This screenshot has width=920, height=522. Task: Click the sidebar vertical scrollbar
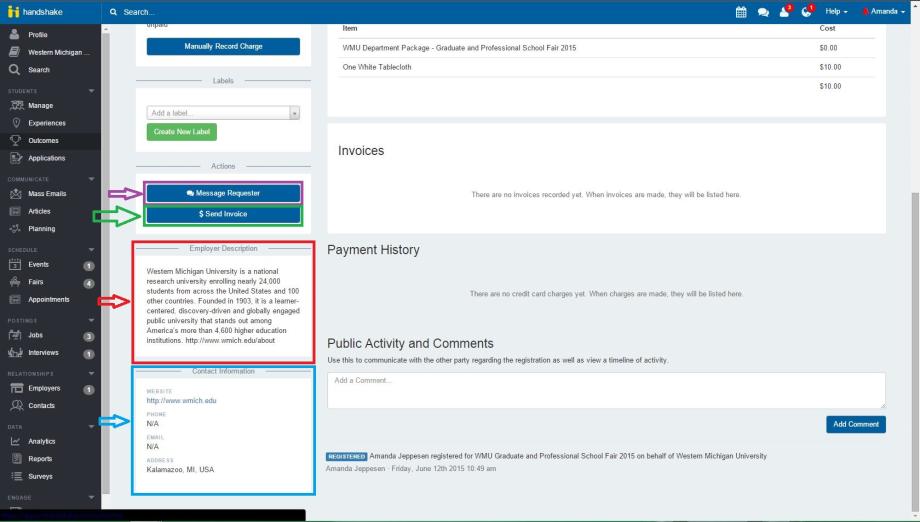[106, 264]
